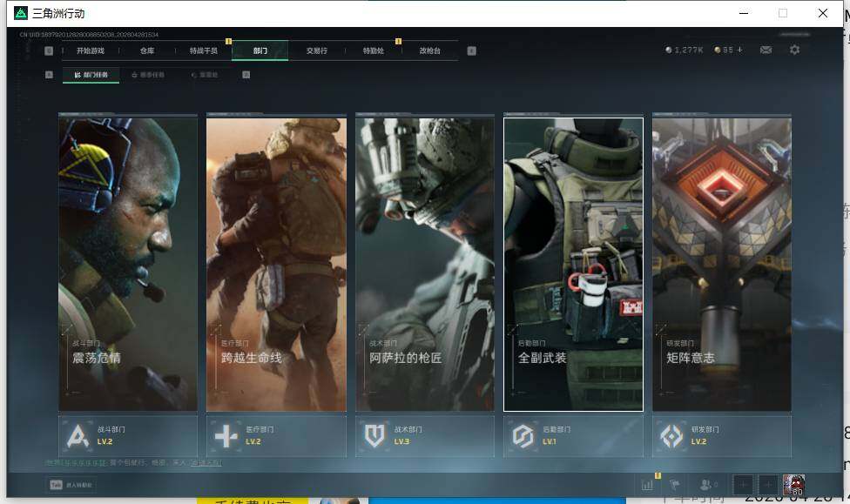This screenshot has height=504, width=850.
Task: Minimize the 三角洲行动 window
Action: pos(744,13)
